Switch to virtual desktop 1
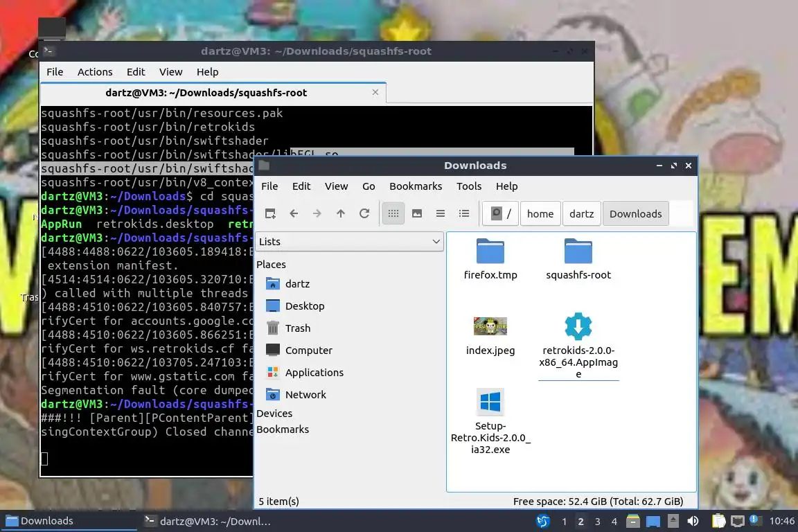The image size is (798, 532). coord(564,522)
